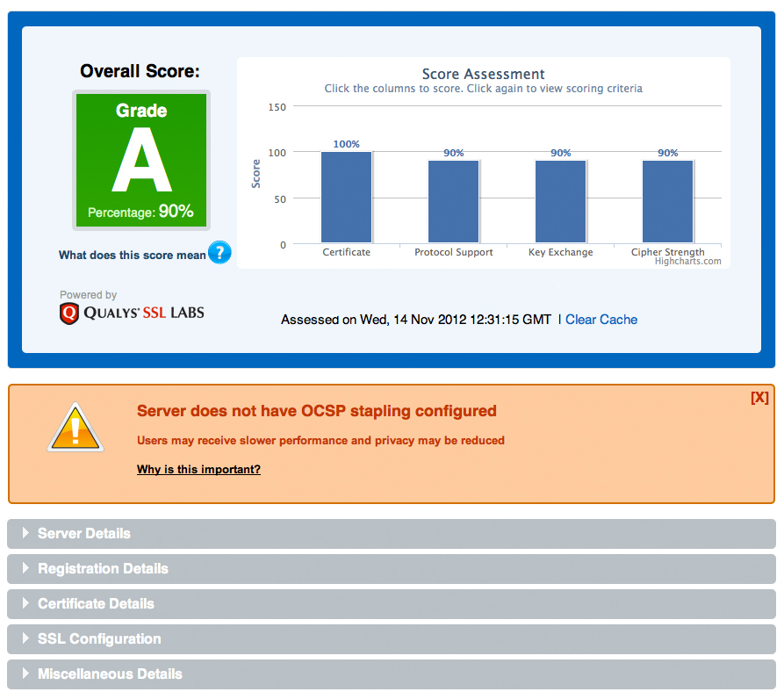Click the orange warning triangle icon

tap(76, 429)
